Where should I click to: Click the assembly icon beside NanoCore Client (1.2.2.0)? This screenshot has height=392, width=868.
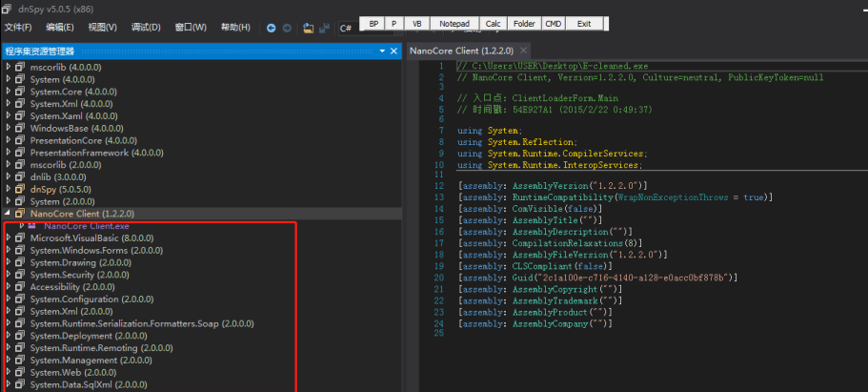click(20, 214)
